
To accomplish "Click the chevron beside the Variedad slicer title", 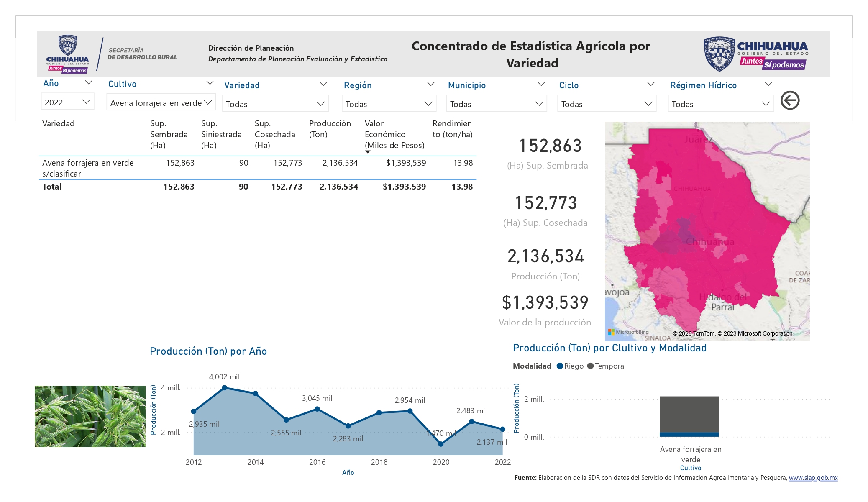I will pos(323,84).
